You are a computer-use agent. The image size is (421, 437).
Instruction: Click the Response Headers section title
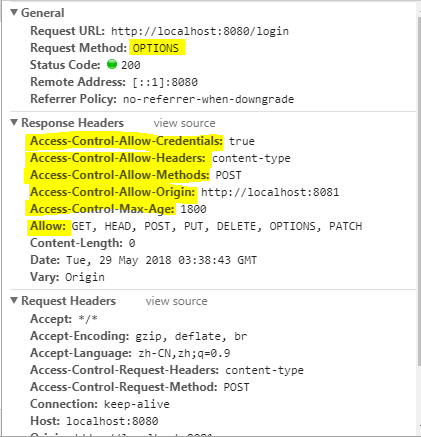72,123
